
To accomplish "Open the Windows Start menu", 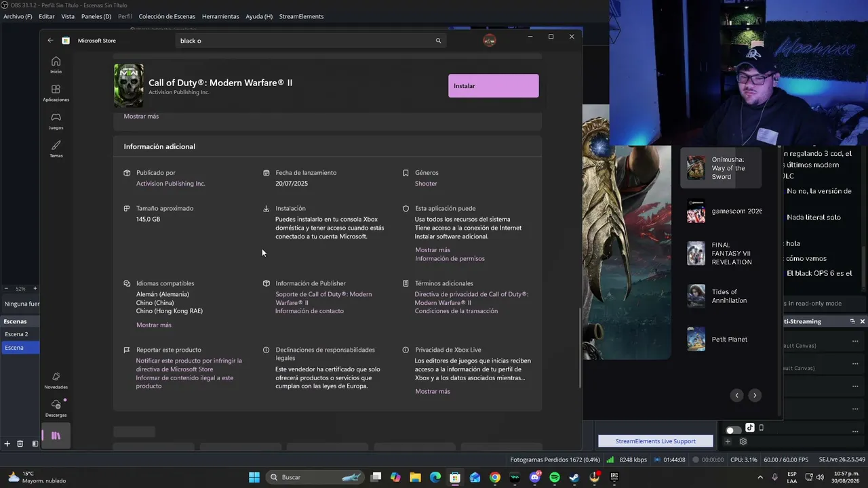I will [254, 477].
